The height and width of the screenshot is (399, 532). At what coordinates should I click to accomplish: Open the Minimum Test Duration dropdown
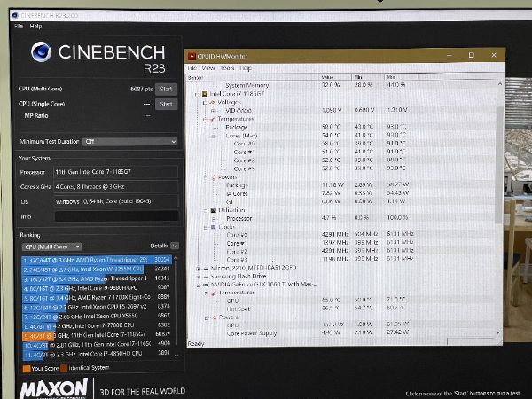(x=130, y=142)
